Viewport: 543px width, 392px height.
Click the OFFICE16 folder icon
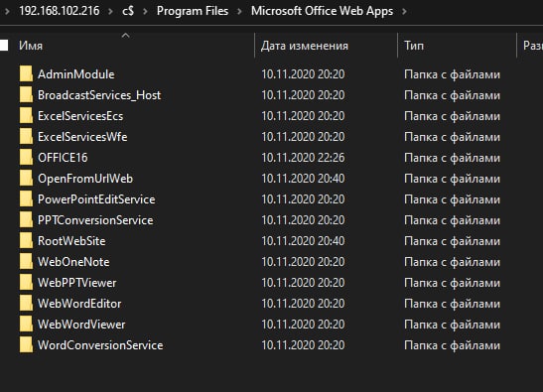point(26,157)
